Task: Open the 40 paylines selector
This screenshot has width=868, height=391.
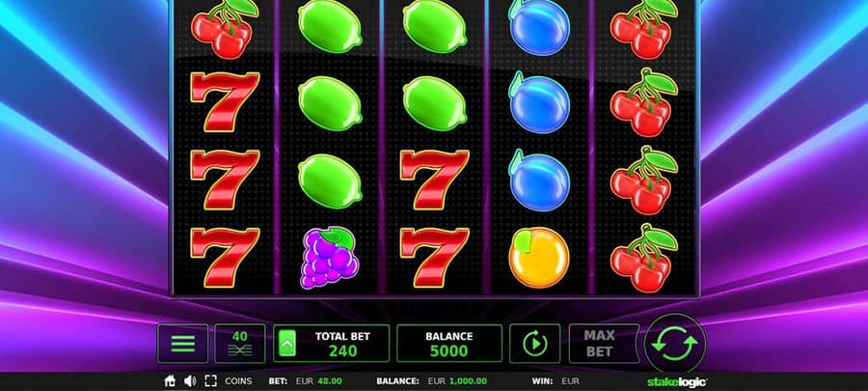Action: pos(240,344)
